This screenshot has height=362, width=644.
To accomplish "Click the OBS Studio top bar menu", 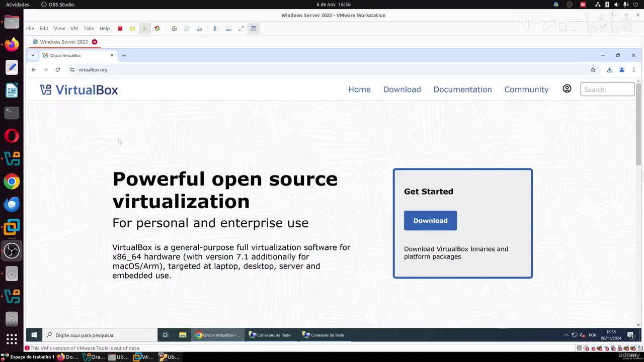I will [x=57, y=5].
